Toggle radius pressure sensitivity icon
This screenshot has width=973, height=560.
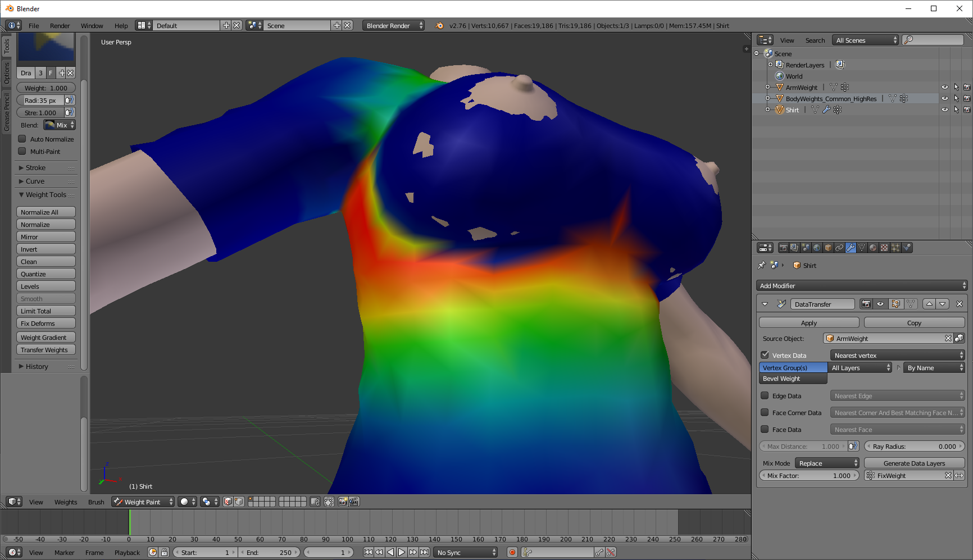70,100
